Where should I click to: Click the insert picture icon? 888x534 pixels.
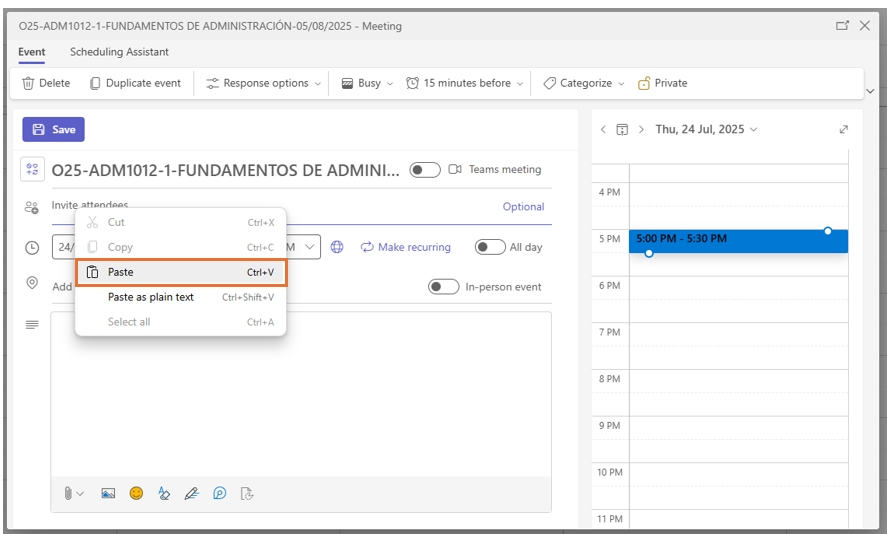coord(108,494)
